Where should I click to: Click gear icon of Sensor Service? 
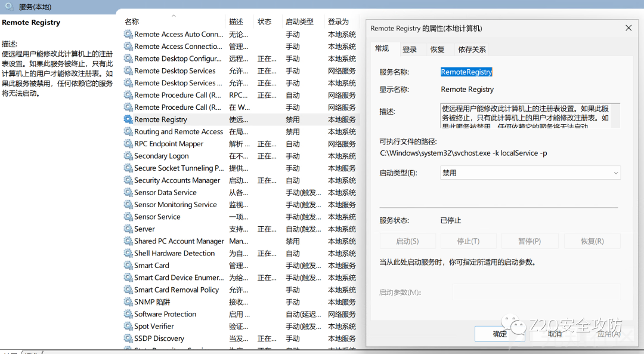click(128, 217)
